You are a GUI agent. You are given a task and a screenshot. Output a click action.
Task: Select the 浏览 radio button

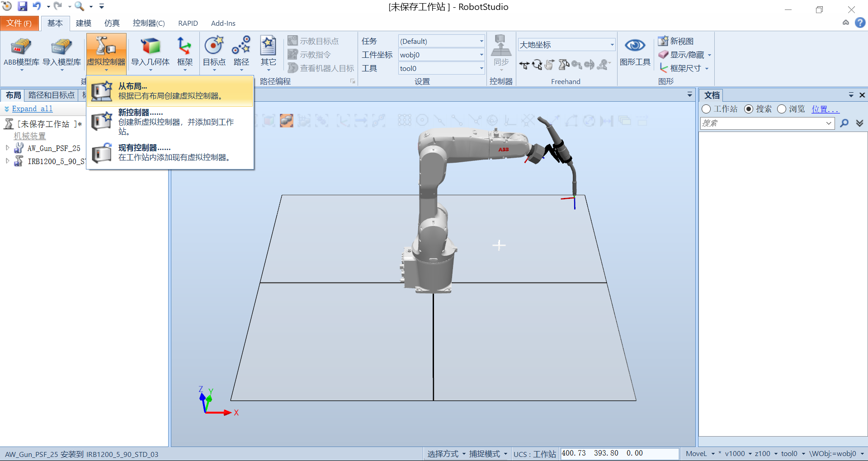(782, 109)
